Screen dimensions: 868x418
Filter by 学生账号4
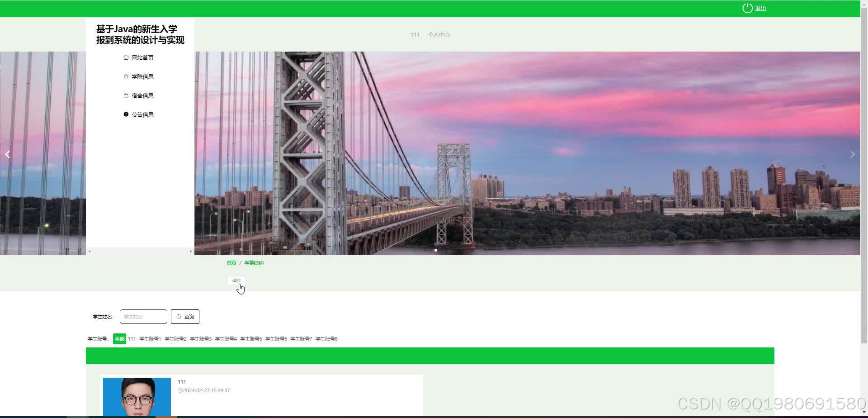click(226, 339)
